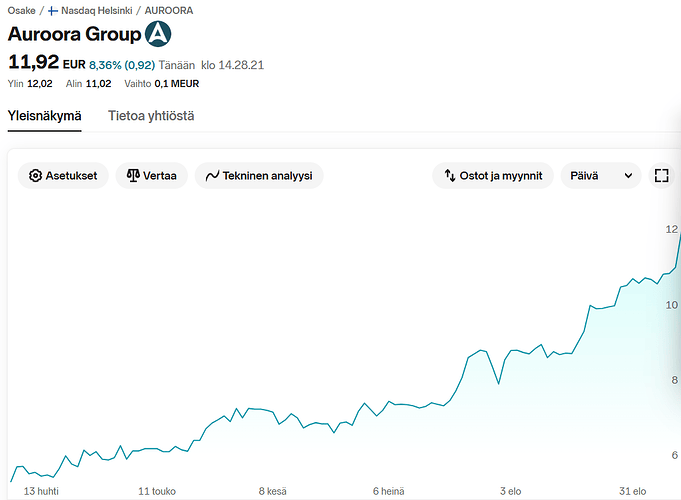This screenshot has width=681, height=500.
Task: Expand the chart to fullscreen
Action: coord(661,175)
